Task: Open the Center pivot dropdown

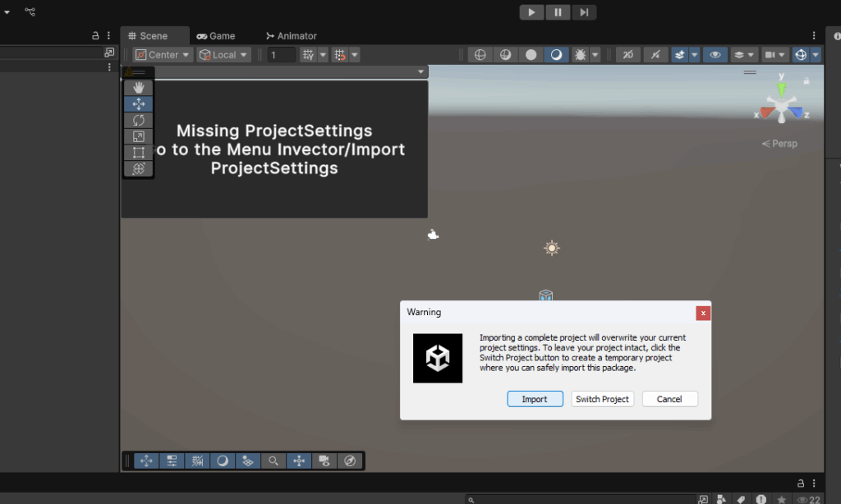Action: (163, 55)
